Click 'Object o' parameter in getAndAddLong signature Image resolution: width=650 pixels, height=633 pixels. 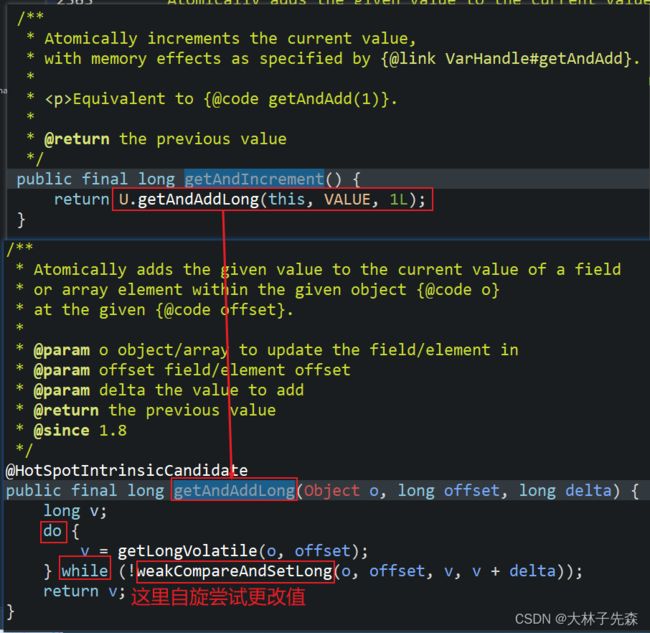[x=342, y=490]
